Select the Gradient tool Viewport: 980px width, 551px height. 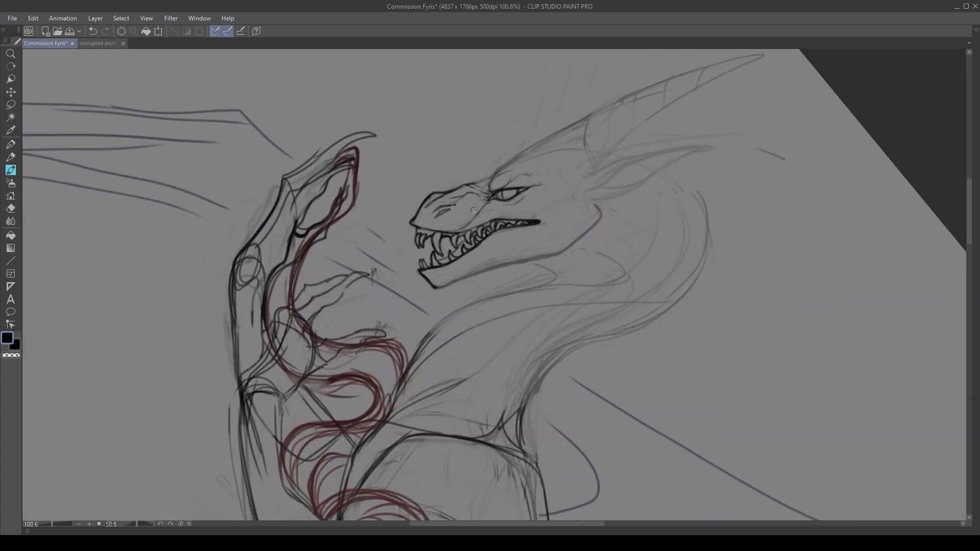tap(11, 248)
